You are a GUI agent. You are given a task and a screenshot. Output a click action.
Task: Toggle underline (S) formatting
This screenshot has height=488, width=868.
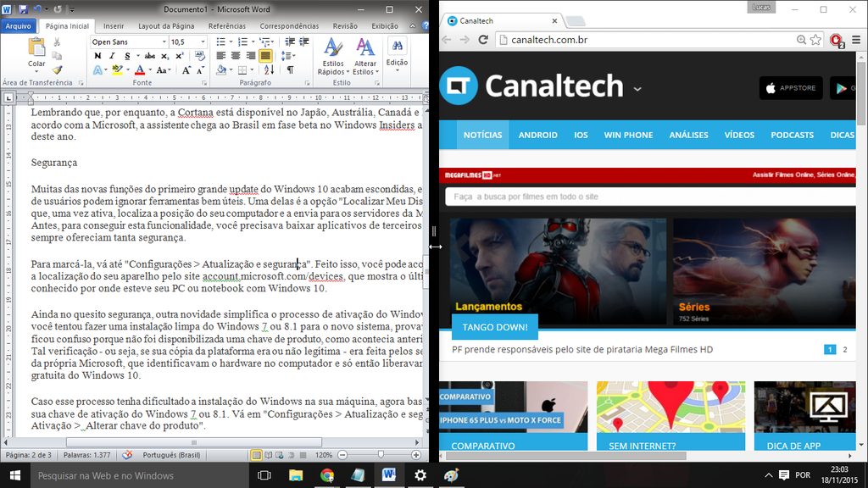click(x=127, y=56)
